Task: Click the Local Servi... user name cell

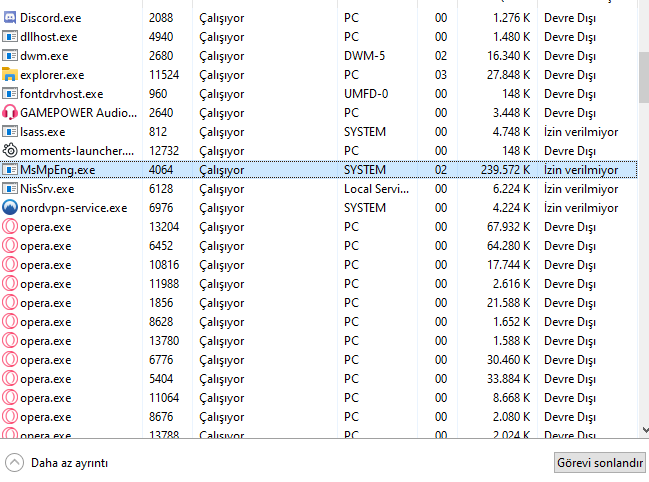Action: click(x=376, y=189)
